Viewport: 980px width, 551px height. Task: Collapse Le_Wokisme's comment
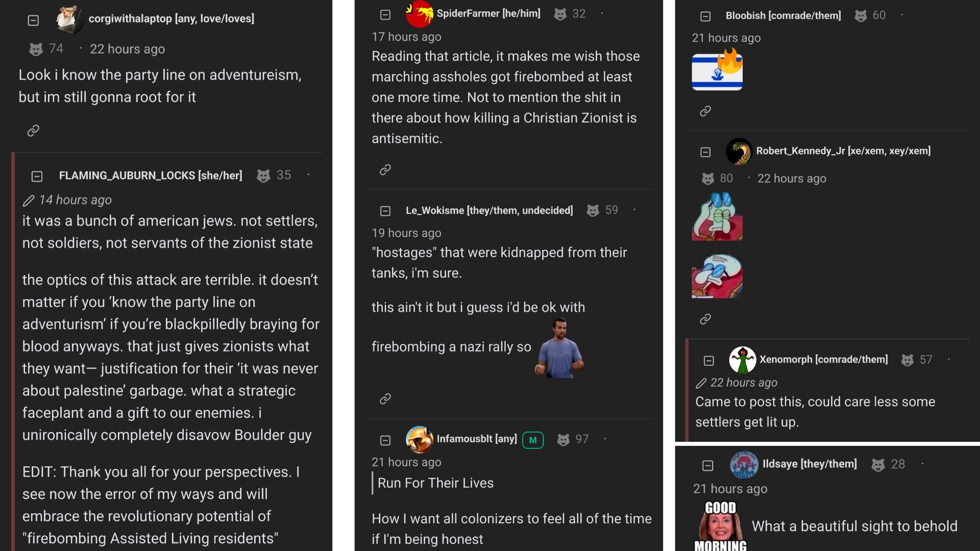[x=385, y=211]
